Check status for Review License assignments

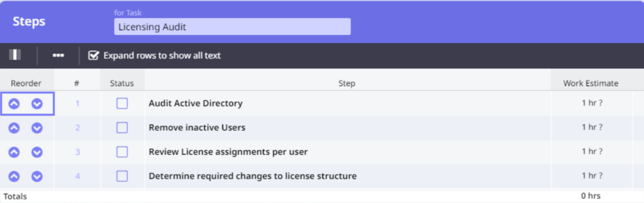122,152
